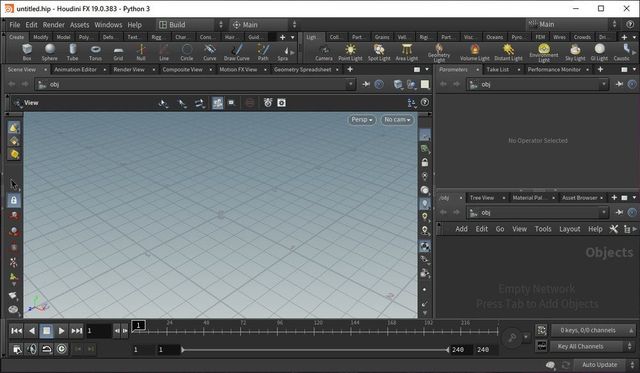
Task: Toggle the highlighted light bulb display option
Action: click(x=425, y=204)
